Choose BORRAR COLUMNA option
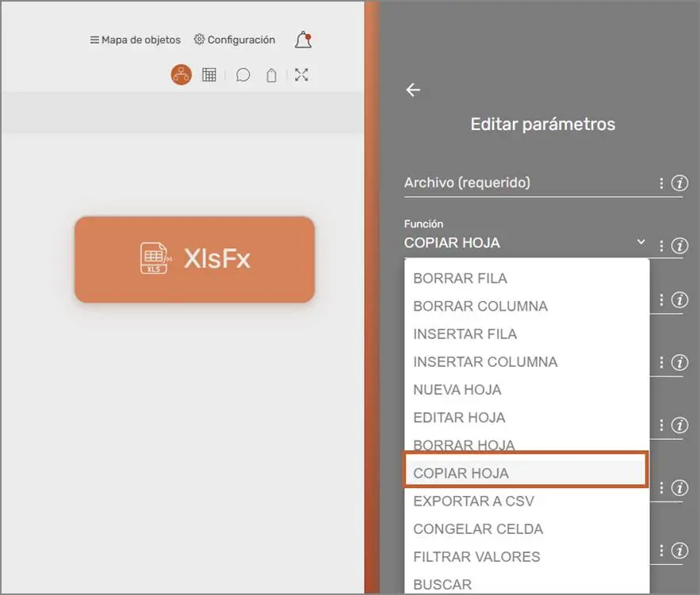Screen dimensions: 700x595 coord(527,306)
